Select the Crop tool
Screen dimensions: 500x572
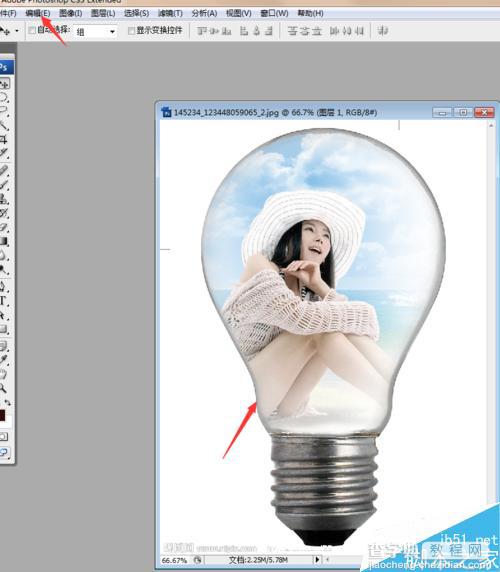point(4,139)
